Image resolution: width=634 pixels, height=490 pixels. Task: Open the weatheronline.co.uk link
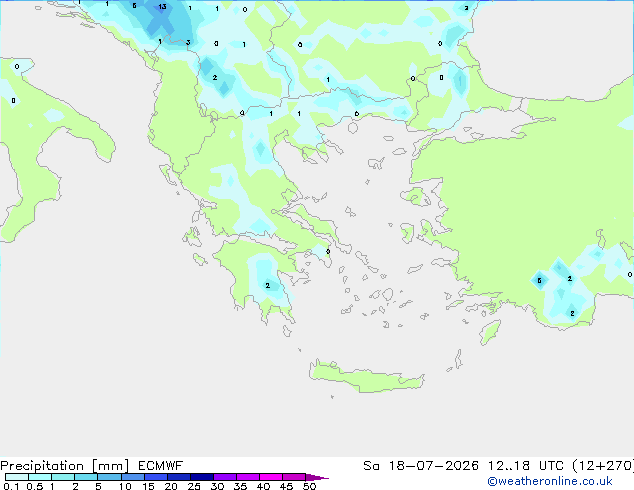tap(550, 481)
